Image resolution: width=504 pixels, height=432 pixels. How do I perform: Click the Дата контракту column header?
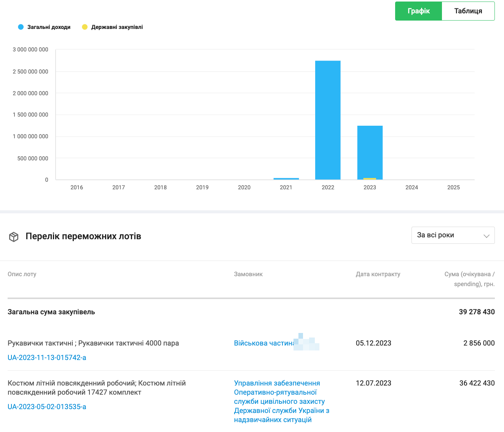tap(378, 274)
